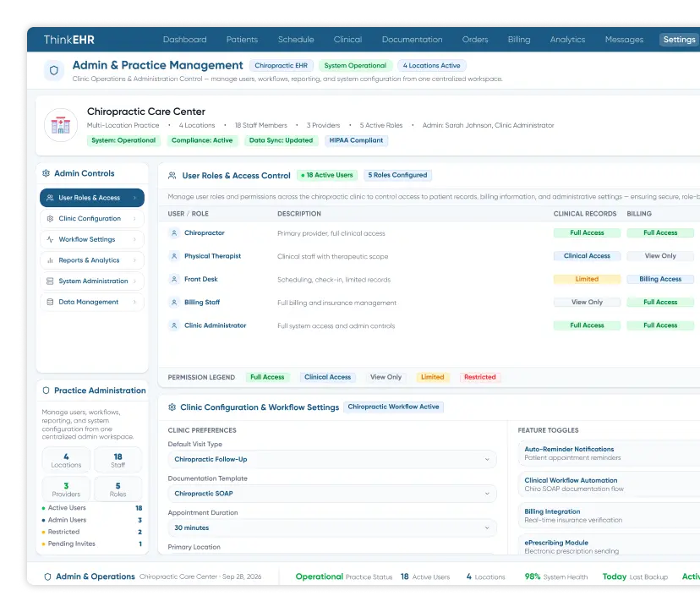Expand the System Administration chevron

[134, 281]
